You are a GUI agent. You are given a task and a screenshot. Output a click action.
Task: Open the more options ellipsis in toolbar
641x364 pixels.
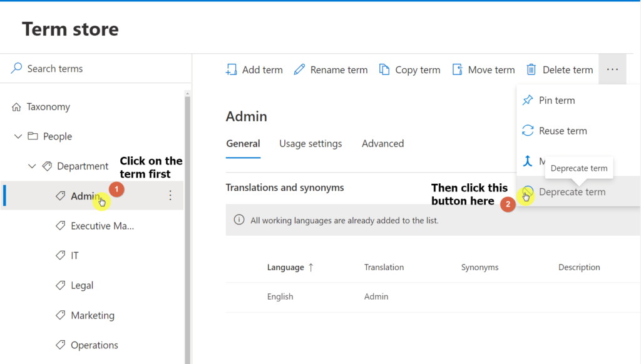pyautogui.click(x=612, y=69)
